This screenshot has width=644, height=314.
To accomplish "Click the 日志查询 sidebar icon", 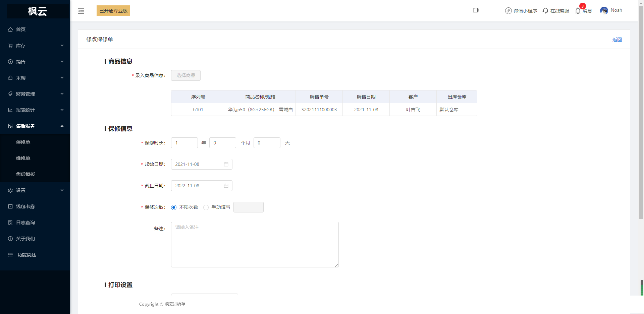I will 10,223.
